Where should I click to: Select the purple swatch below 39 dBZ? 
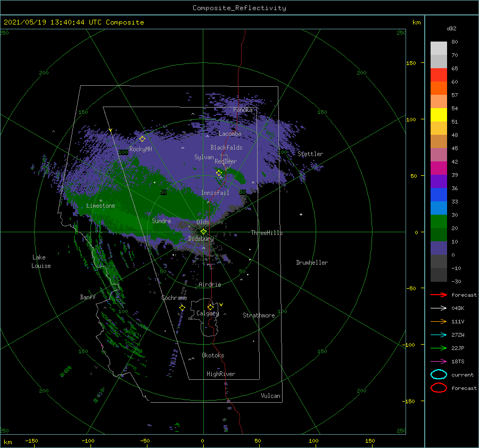[439, 181]
